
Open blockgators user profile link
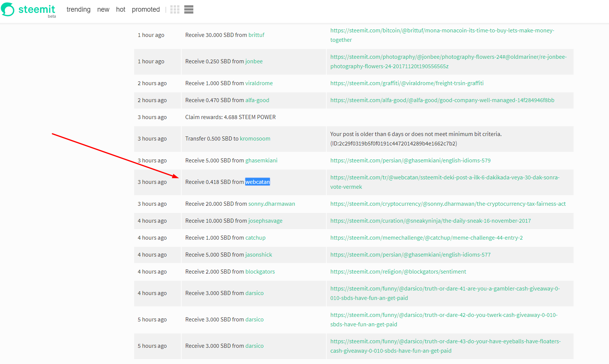[260, 272]
